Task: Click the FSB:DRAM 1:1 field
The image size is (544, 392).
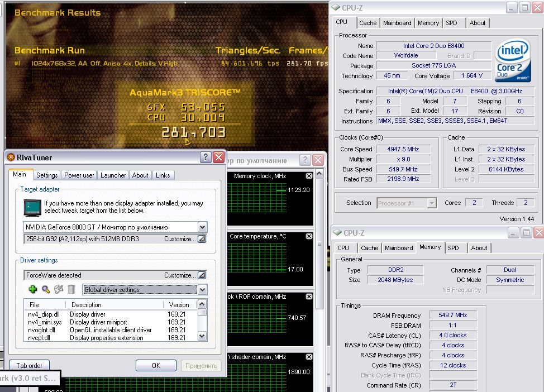Action: tap(453, 325)
